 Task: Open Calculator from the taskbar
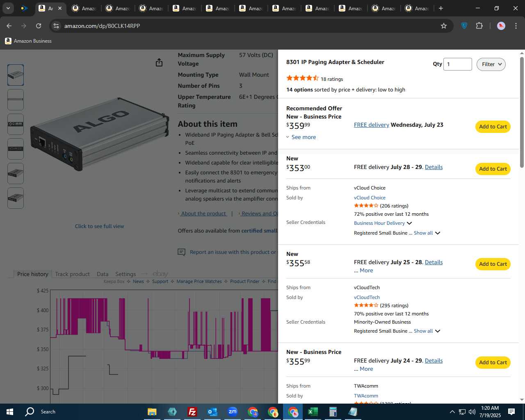click(333, 412)
